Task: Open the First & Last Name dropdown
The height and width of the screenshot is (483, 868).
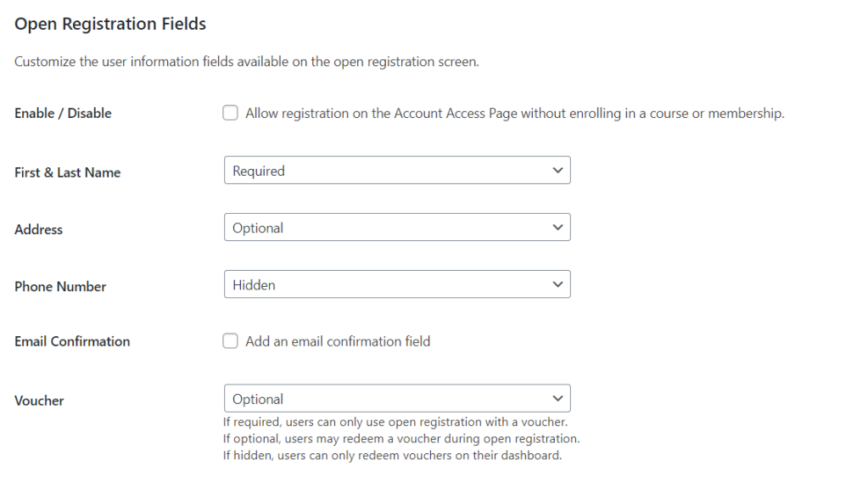Action: [x=397, y=170]
